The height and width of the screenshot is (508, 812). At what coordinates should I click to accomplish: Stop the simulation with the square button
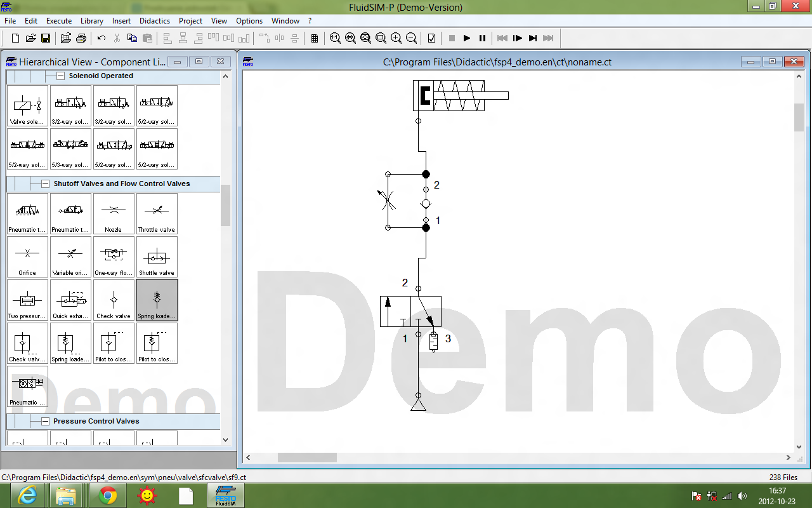point(452,38)
